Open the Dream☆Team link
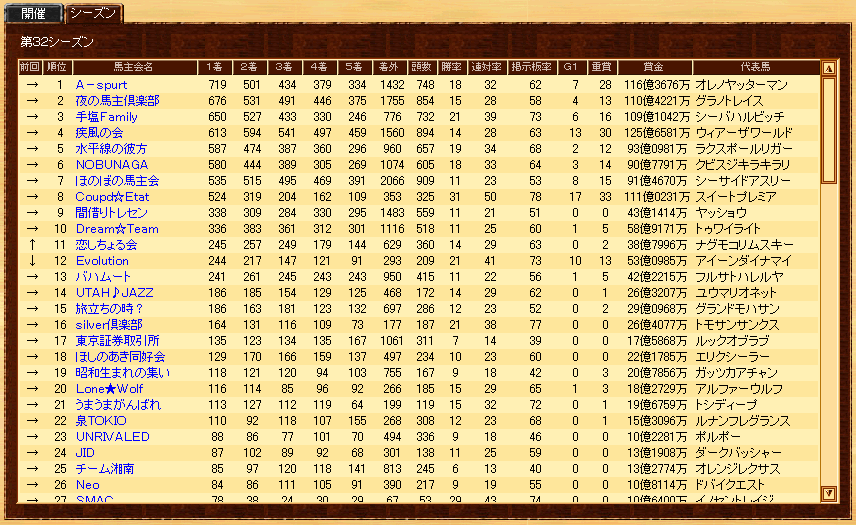The width and height of the screenshot is (856, 525). [117, 229]
